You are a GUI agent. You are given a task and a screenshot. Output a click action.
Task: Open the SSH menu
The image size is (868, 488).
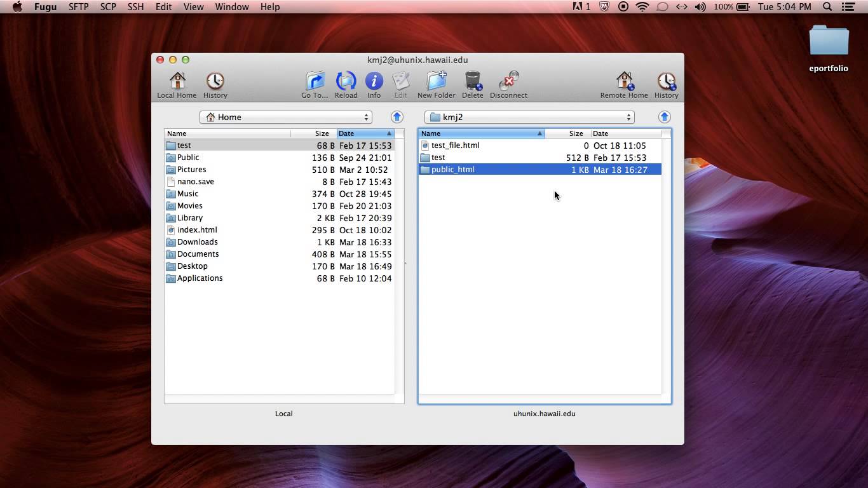(135, 7)
